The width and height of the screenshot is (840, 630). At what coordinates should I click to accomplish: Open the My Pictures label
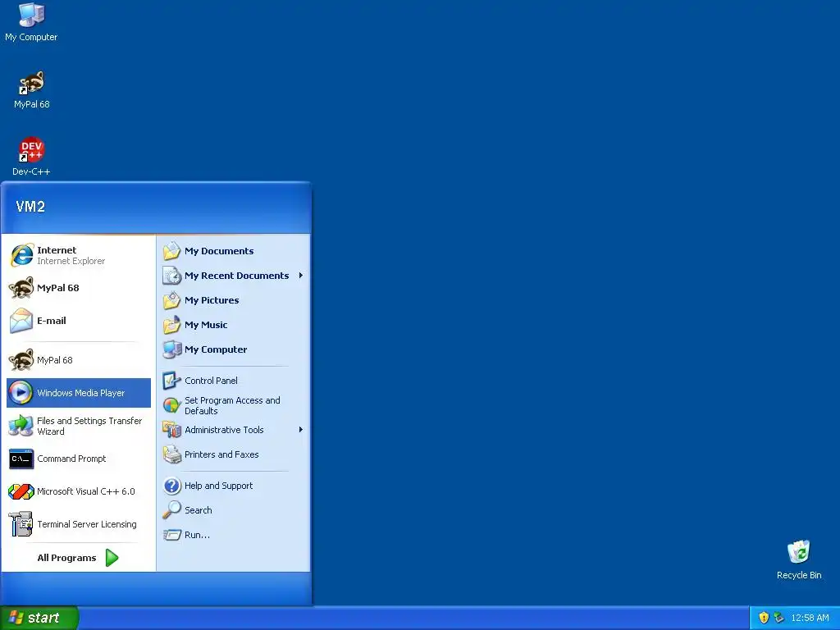(212, 300)
